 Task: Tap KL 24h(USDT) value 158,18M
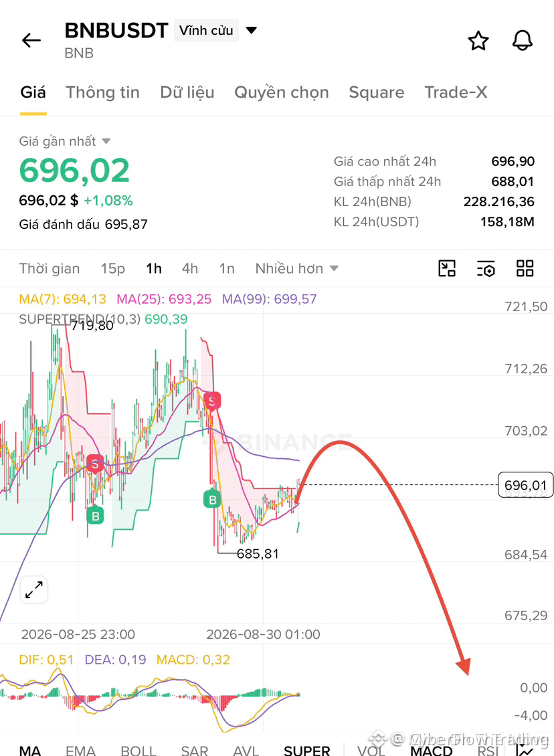coord(507,222)
